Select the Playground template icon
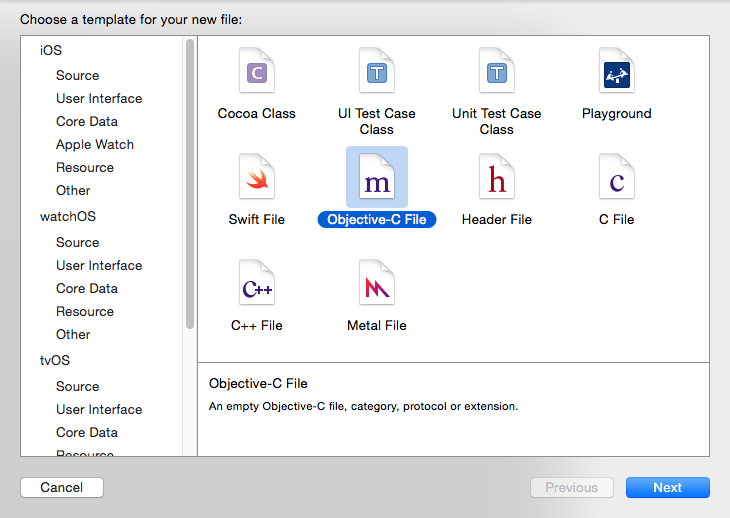The width and height of the screenshot is (730, 518). 616,70
